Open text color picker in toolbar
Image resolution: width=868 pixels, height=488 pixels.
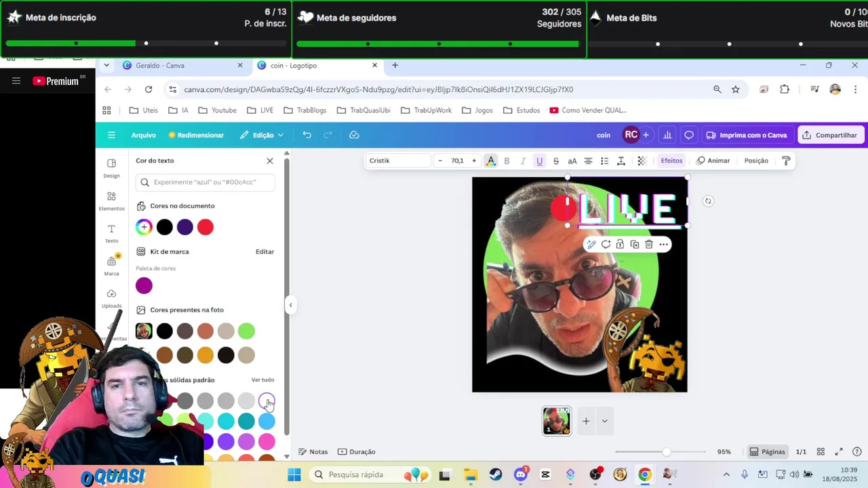tap(491, 161)
